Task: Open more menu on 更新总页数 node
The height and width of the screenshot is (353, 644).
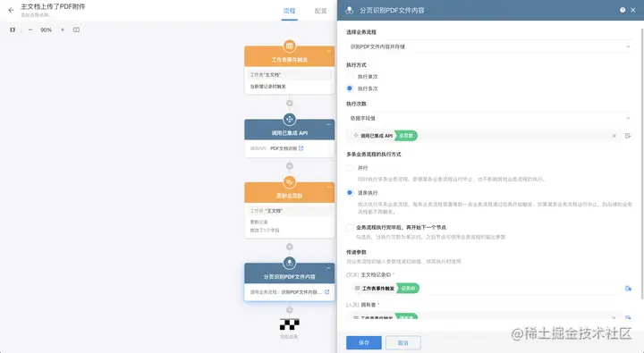Action: tap(328, 187)
